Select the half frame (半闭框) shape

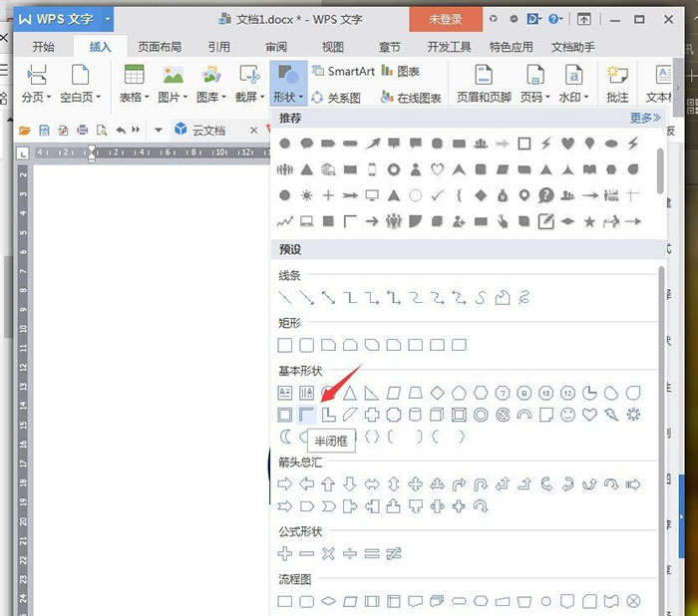tap(306, 414)
